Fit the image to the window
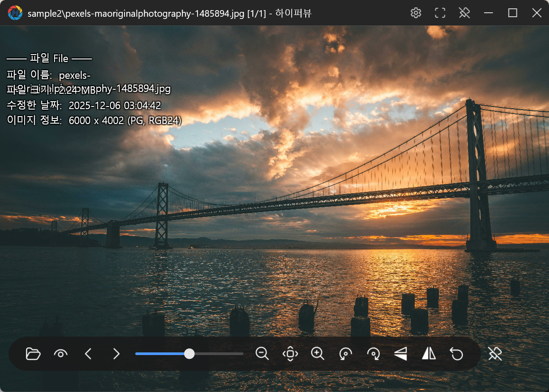 pos(290,354)
